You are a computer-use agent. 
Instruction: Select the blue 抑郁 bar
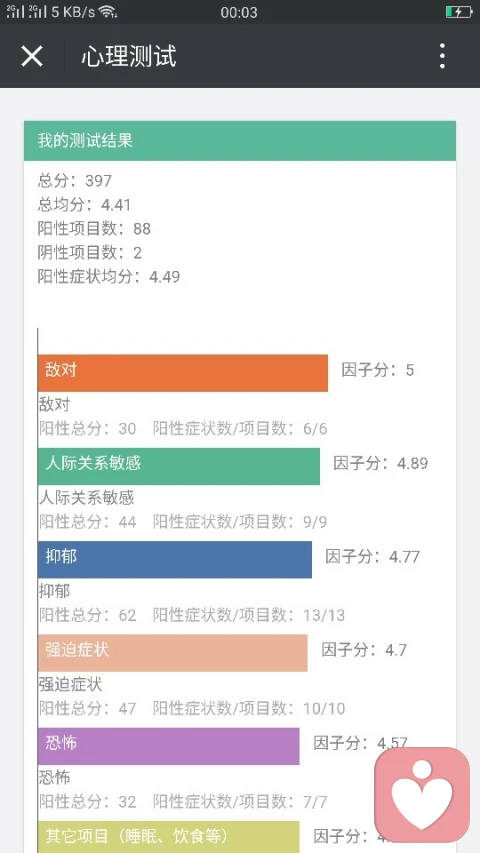175,559
